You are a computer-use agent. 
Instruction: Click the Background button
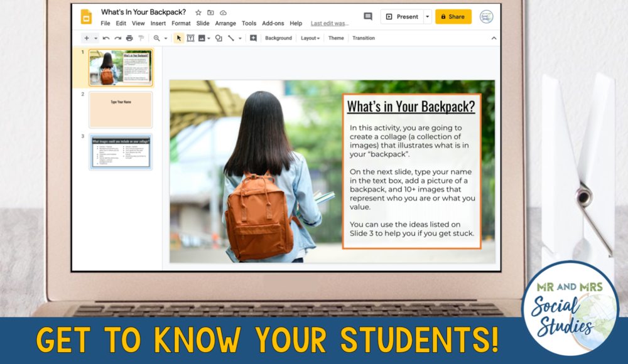pyautogui.click(x=278, y=38)
